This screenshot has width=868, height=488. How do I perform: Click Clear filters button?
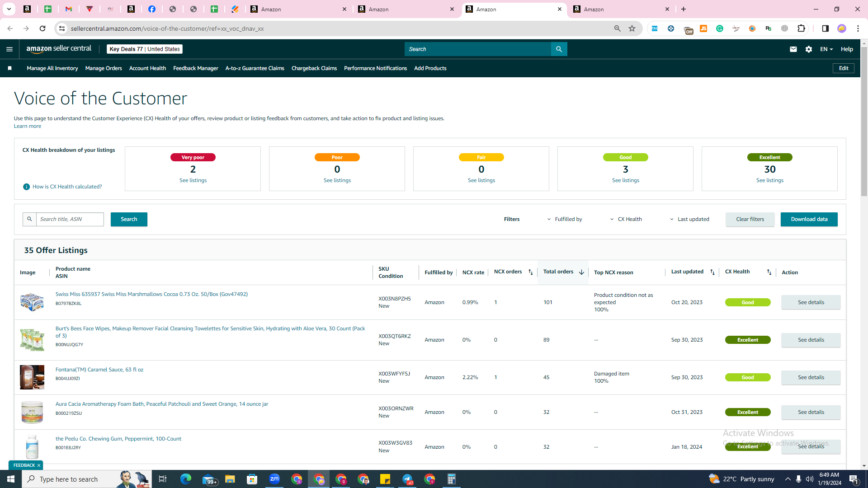750,219
